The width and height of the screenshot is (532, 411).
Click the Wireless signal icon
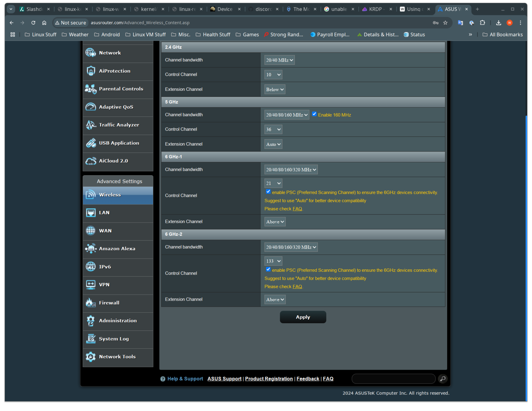[91, 194]
